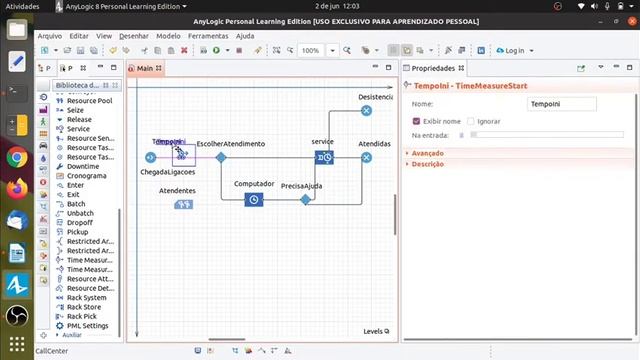Click the Stop model square icon
Screen dimensions: 640x360
(x=239, y=50)
